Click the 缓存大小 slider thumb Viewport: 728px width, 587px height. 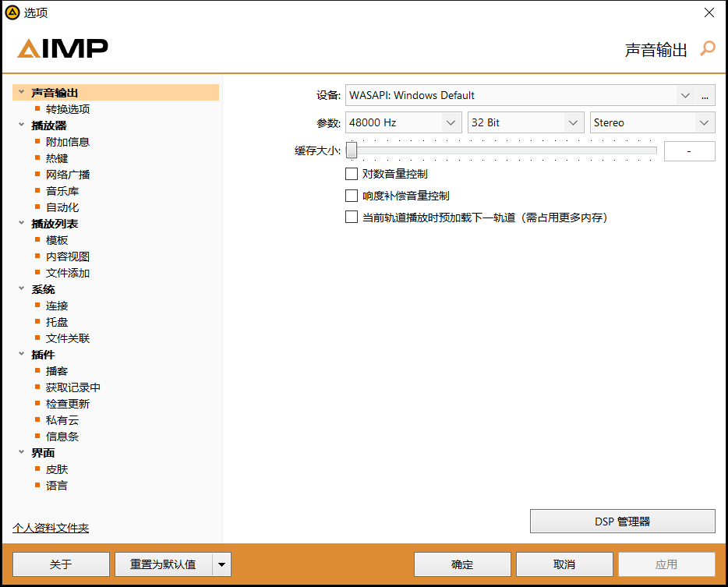352,150
